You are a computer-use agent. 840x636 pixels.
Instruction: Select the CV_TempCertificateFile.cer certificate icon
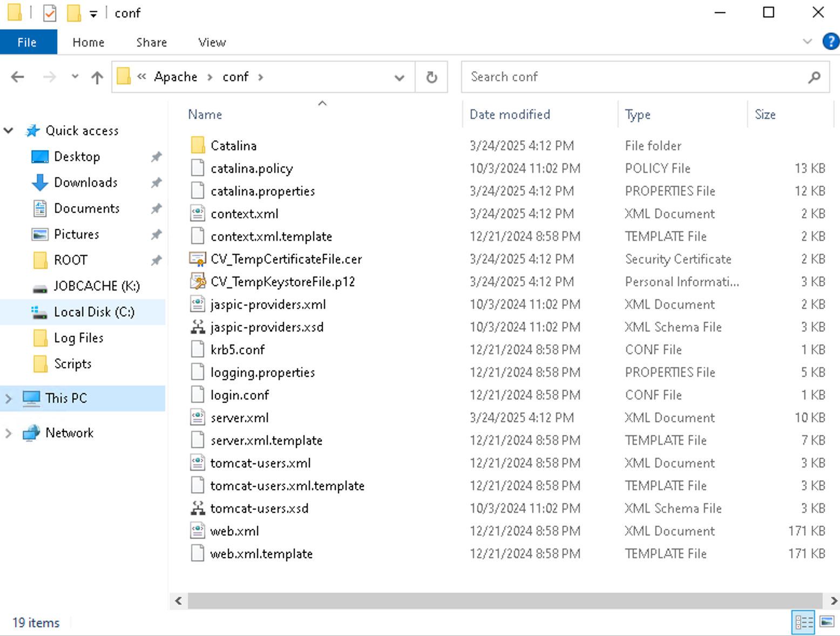(x=198, y=259)
